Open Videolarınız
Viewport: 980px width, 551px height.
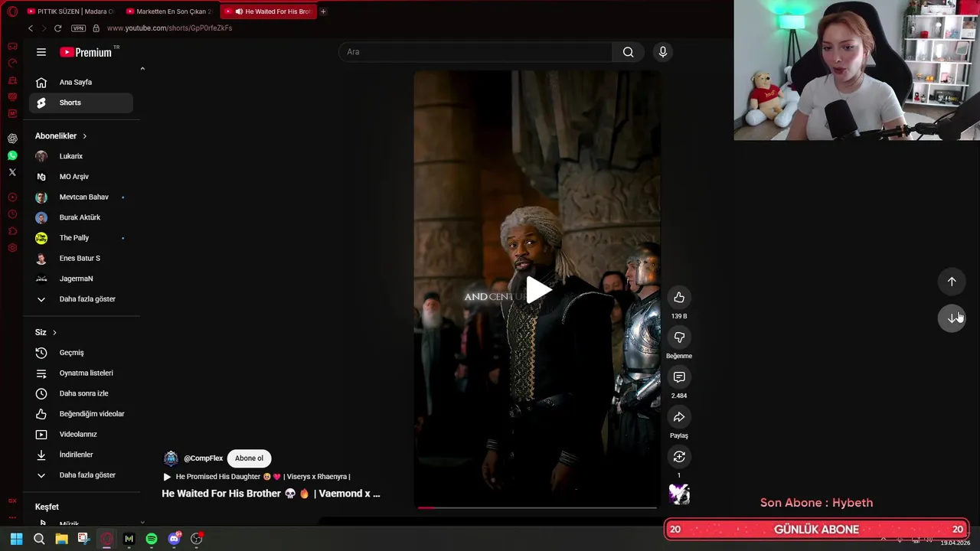click(x=81, y=434)
